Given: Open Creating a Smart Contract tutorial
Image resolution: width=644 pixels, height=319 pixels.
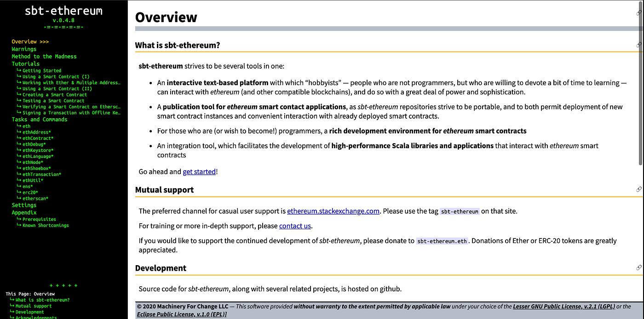Looking at the screenshot, I should [x=55, y=94].
